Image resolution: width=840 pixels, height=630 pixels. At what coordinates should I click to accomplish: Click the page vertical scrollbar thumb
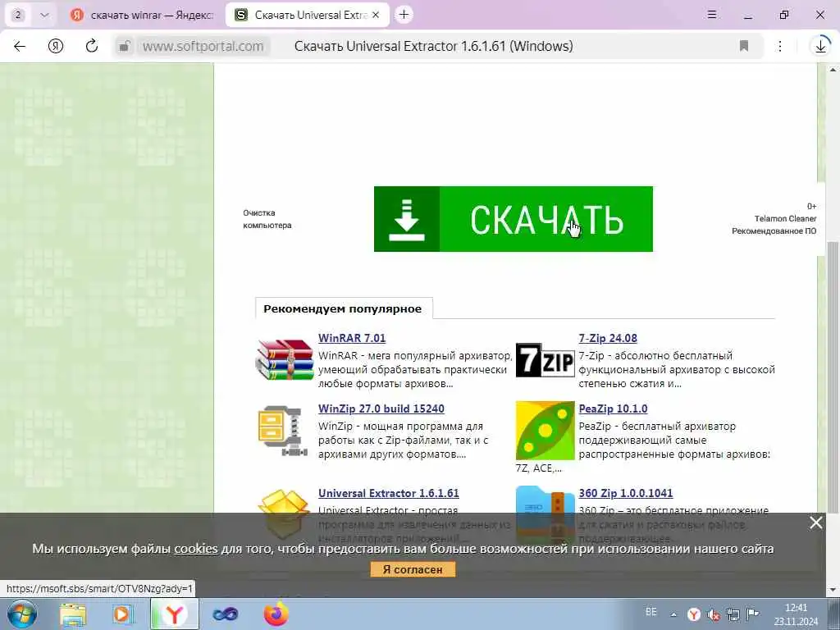click(833, 377)
